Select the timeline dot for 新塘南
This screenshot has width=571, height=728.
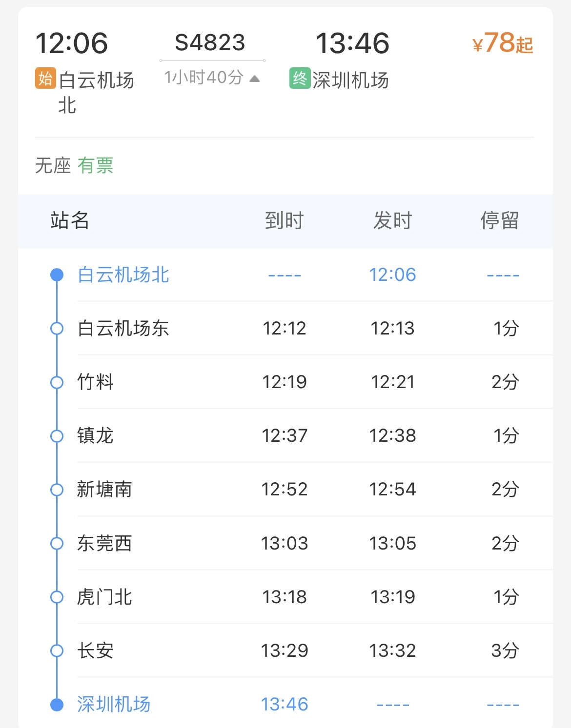click(57, 490)
